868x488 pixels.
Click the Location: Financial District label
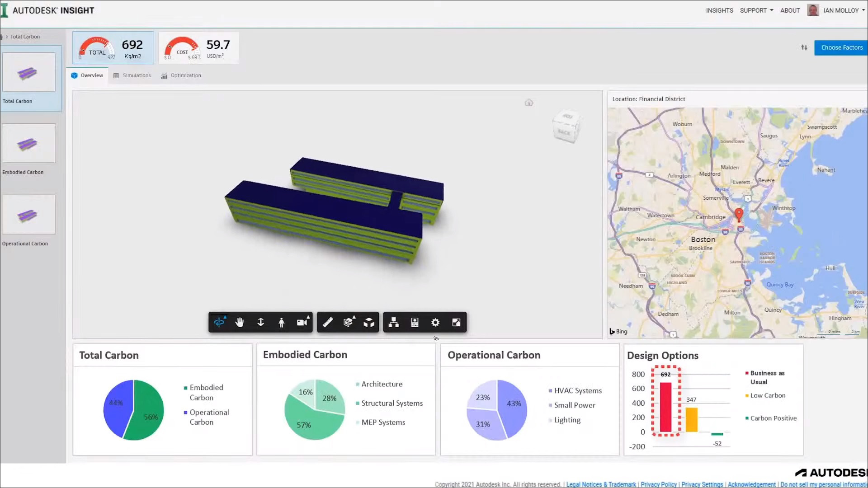pos(648,99)
